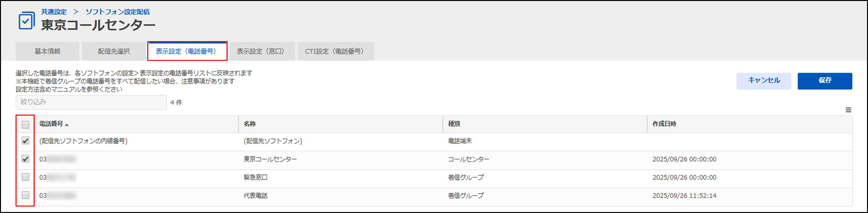Viewport: 868px width, 213px height.
Task: Follow the ソフトフォン設定配信 breadcrumb link
Action: tap(117, 12)
